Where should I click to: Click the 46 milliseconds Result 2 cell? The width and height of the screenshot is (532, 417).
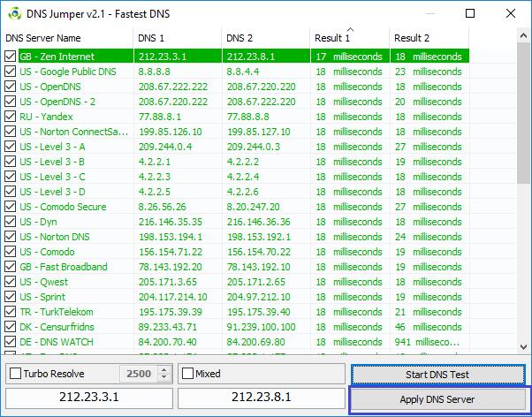429,327
